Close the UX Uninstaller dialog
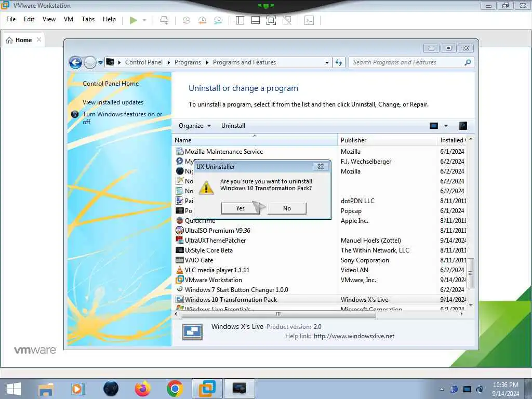Viewport: 532px width, 399px height. [320, 167]
